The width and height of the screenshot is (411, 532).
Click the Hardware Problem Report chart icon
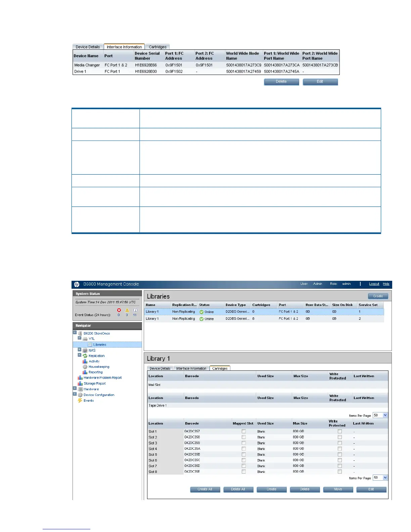tap(80, 378)
